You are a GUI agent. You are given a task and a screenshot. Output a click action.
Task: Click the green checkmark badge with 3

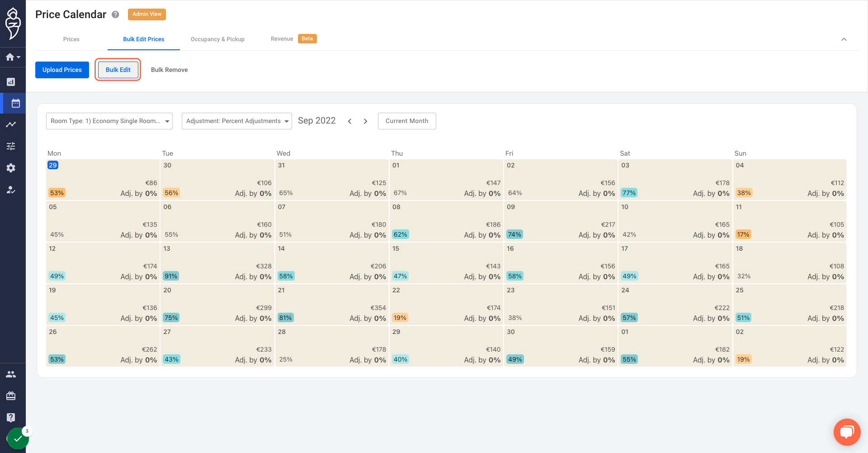coord(18,438)
